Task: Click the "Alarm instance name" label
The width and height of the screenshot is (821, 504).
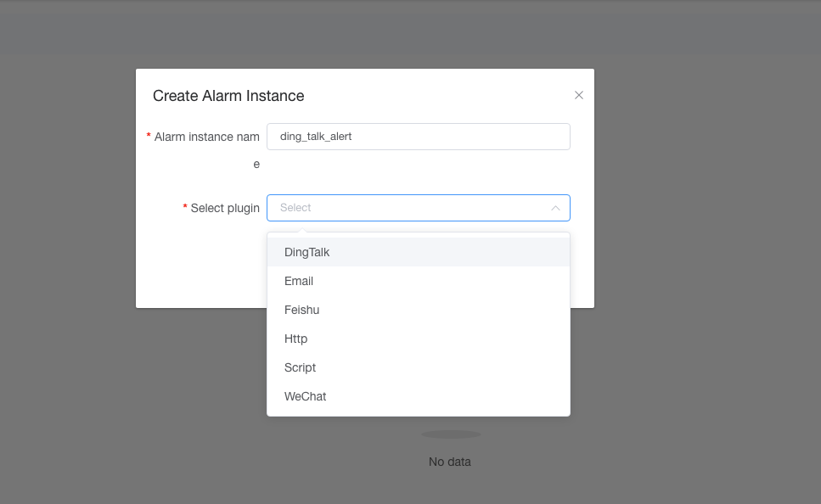Action: (x=207, y=137)
